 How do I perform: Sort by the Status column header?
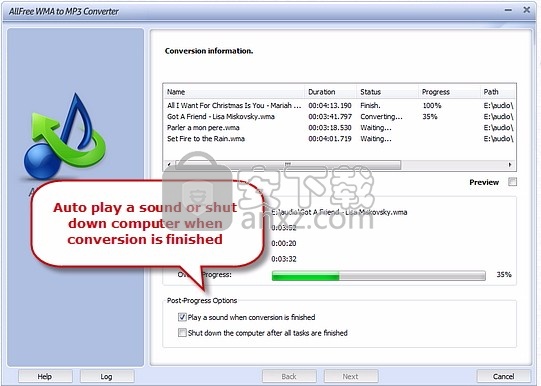387,92
